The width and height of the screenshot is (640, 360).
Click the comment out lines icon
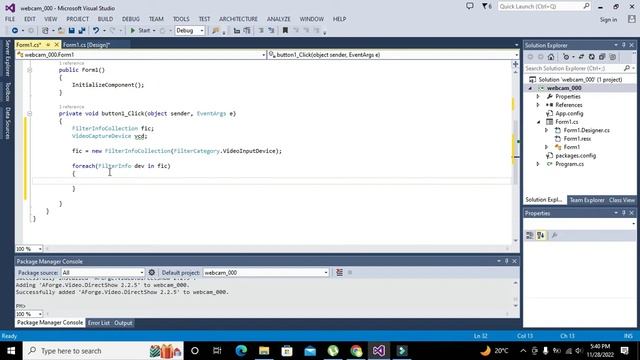261,31
